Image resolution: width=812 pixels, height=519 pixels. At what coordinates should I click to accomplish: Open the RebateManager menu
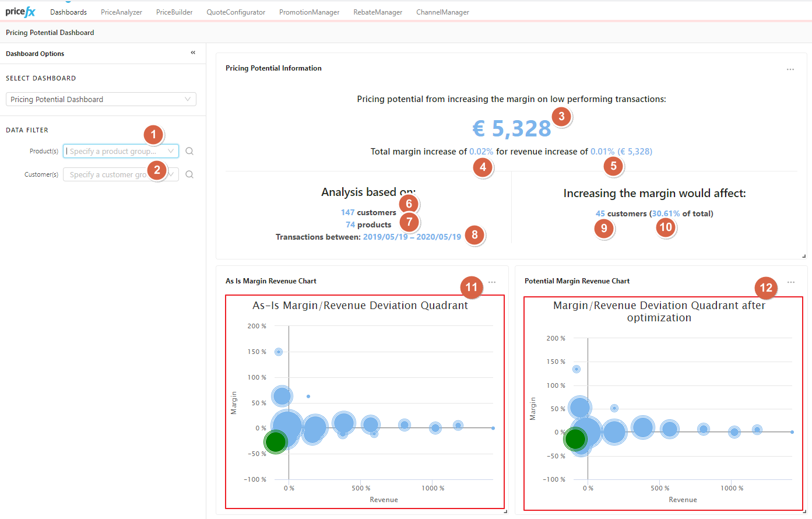click(378, 12)
